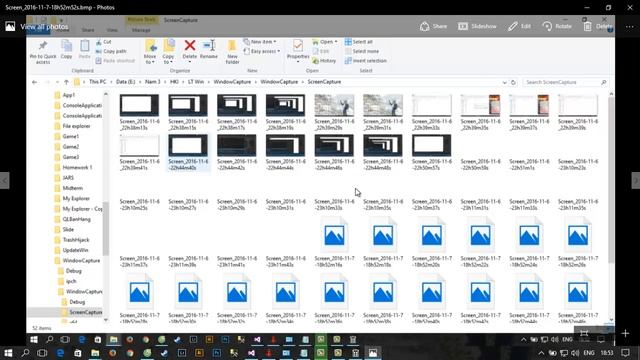
Task: Click the back arrow in pictured address bar
Action: 35,82
